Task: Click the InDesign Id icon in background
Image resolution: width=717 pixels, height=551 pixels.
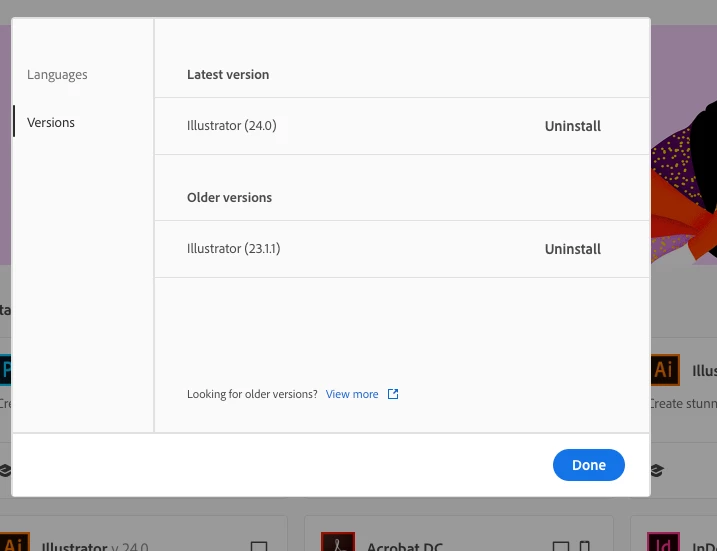Action: (x=663, y=542)
